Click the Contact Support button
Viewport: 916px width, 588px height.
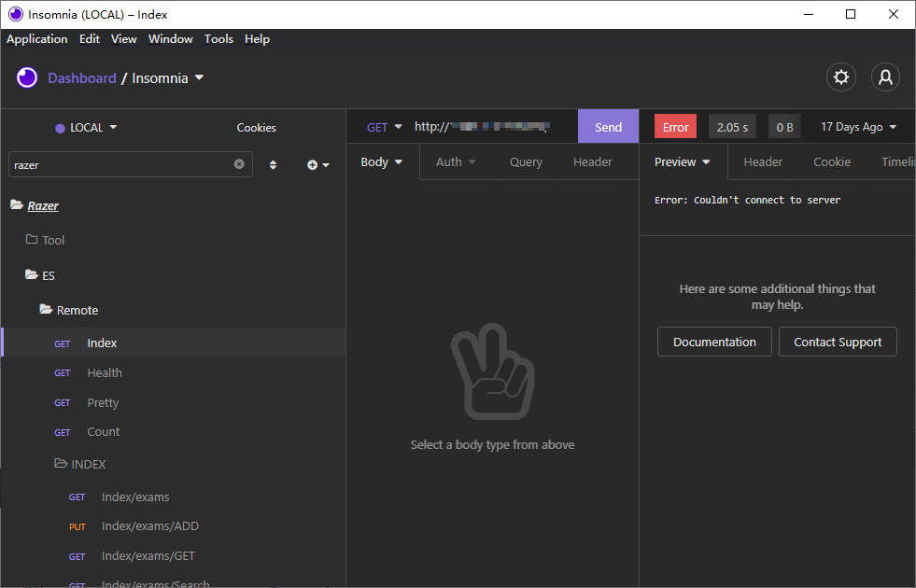click(838, 342)
